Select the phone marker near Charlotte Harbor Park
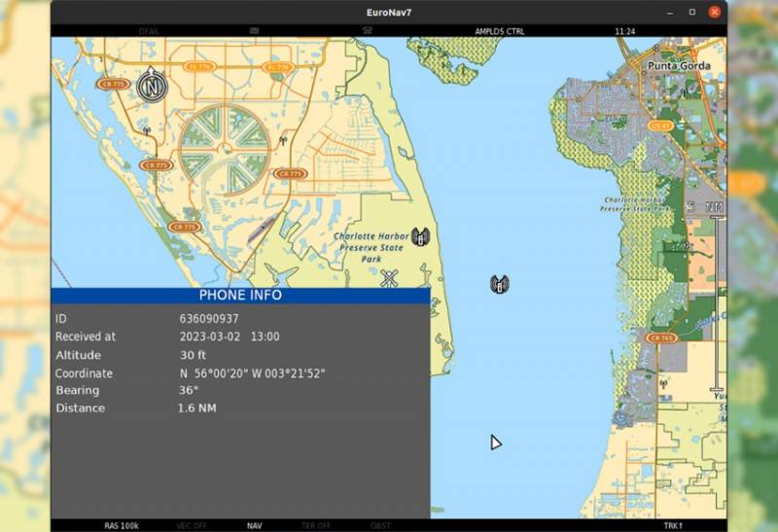 pos(420,236)
